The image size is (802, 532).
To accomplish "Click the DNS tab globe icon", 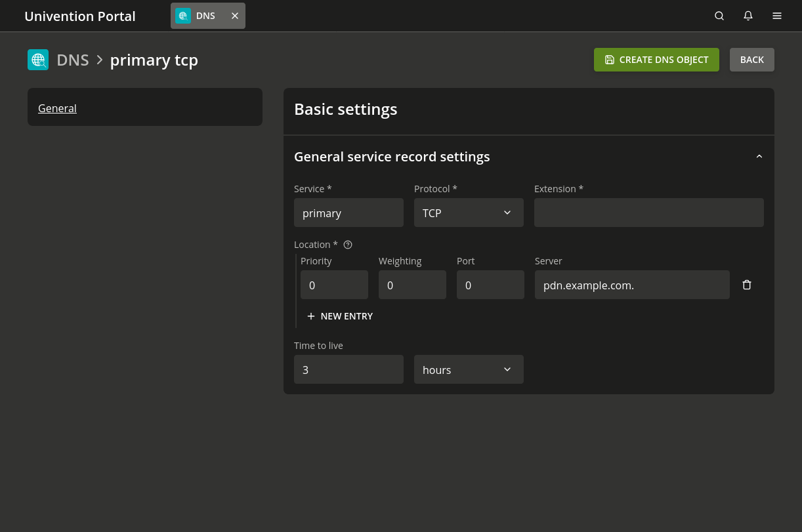I will (183, 16).
